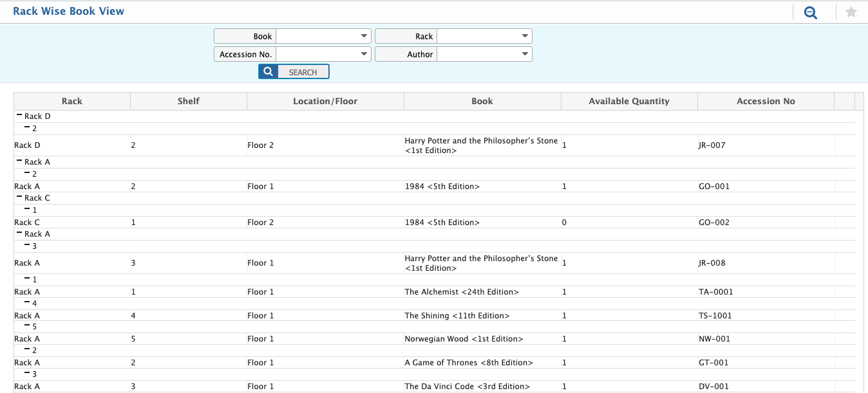Sort by the Rack column header

click(x=72, y=101)
